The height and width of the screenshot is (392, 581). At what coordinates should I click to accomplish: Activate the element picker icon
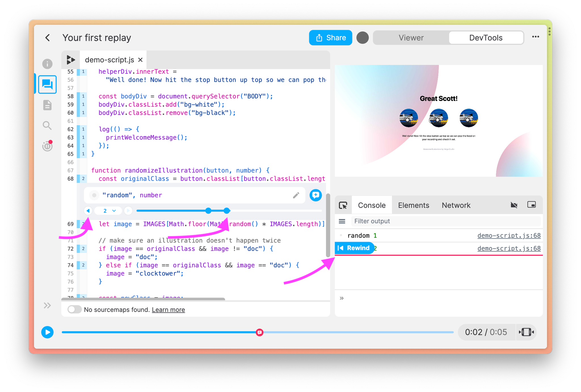tap(343, 205)
